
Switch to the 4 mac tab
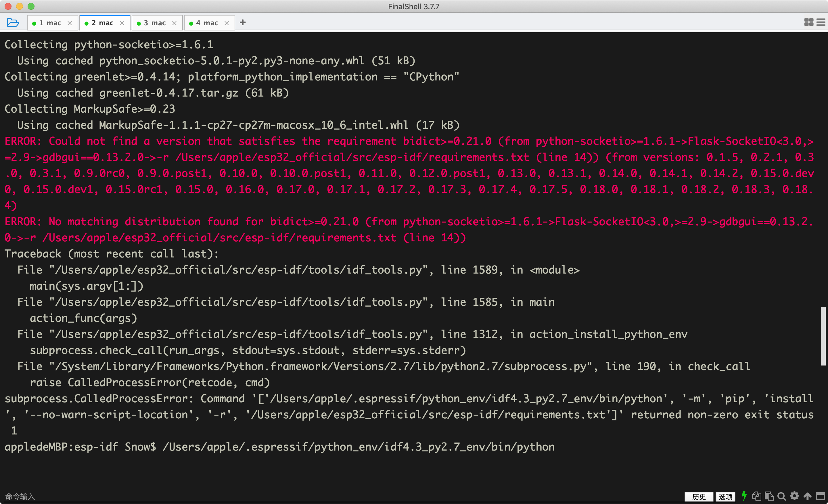tap(209, 23)
